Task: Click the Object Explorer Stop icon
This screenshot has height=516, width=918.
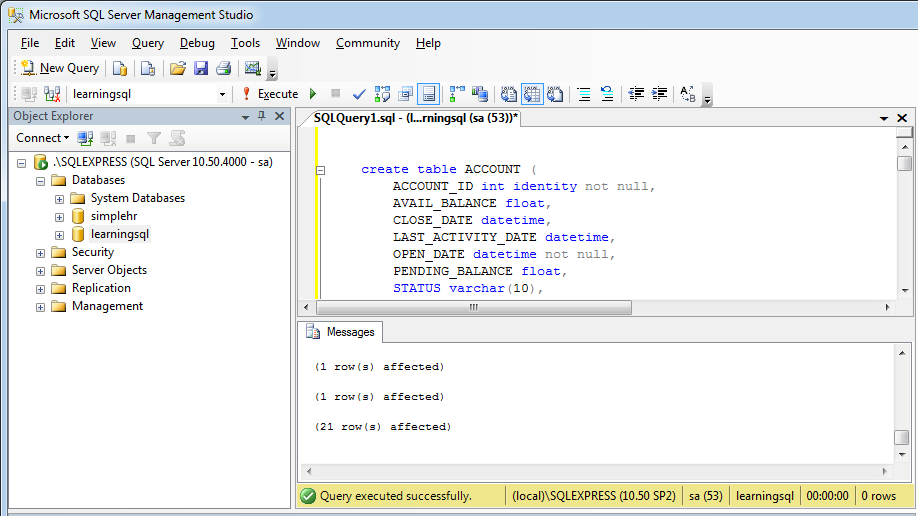Action: pyautogui.click(x=131, y=139)
